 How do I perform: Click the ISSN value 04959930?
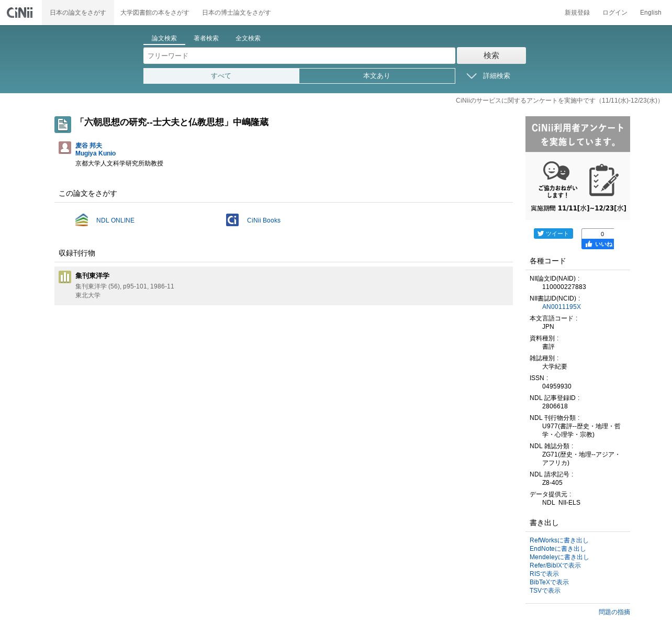[x=557, y=386]
